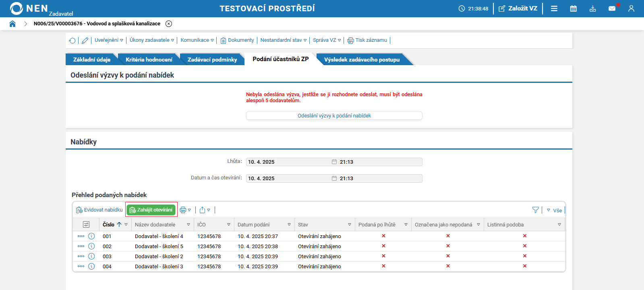This screenshot has height=290, width=644.
Task: Click the Lhůta calendar icon
Action: tap(334, 162)
